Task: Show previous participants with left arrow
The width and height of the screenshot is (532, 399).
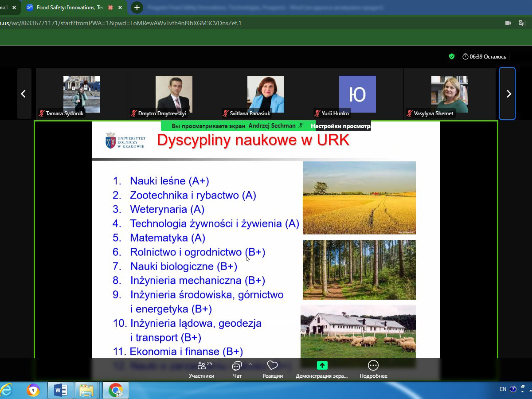Action: click(23, 94)
